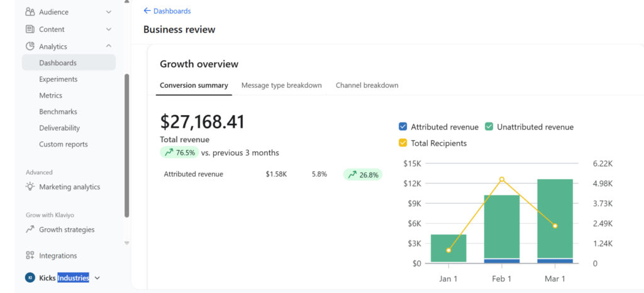The image size is (644, 293).
Task: Switch to Channel breakdown tab
Action: tap(367, 86)
